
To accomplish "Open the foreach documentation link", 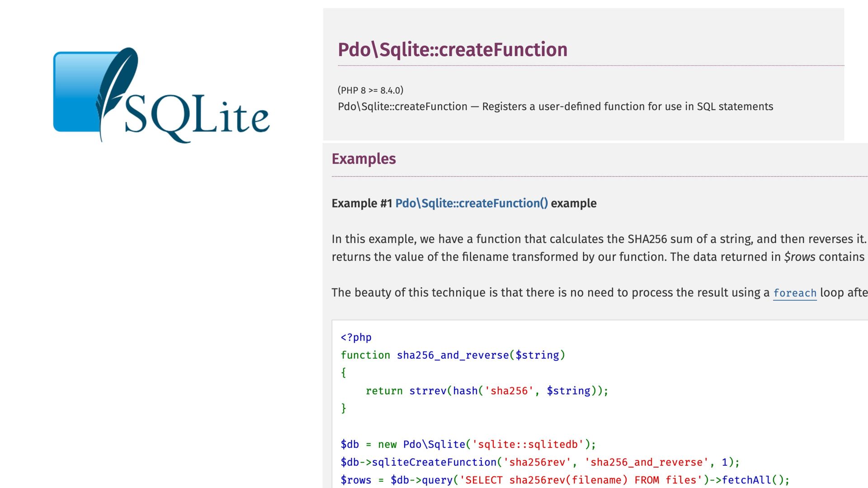I will (x=794, y=293).
